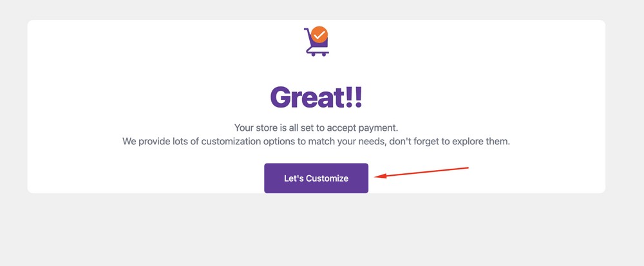Click the word "Customize" on purple button
The image size is (644, 266).
tap(327, 178)
